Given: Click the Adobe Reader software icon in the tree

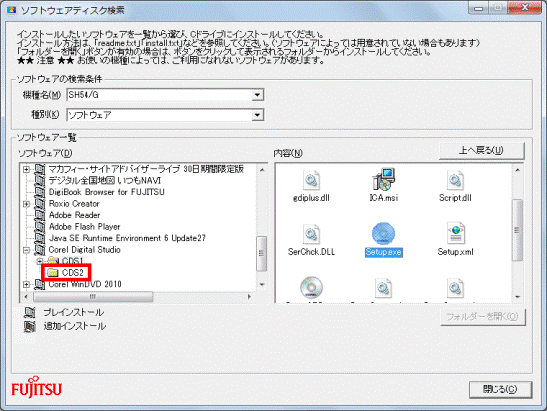Looking at the screenshot, I should tap(40, 215).
